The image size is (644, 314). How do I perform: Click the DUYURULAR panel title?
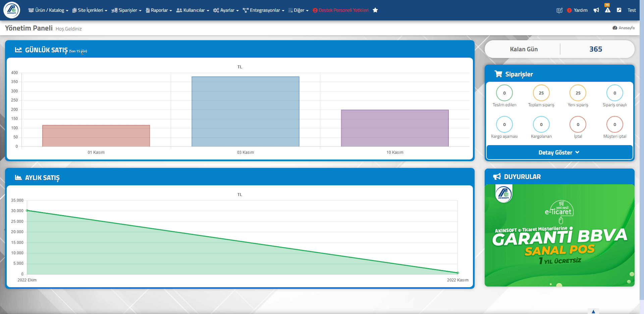pyautogui.click(x=522, y=177)
